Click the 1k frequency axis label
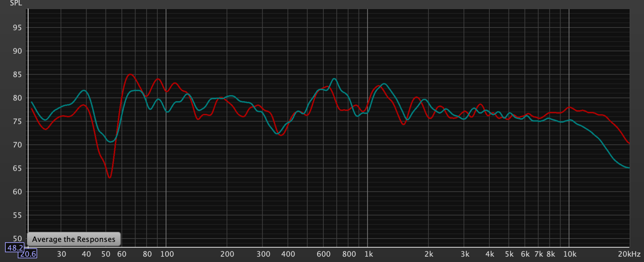The height and width of the screenshot is (262, 644). (x=369, y=254)
